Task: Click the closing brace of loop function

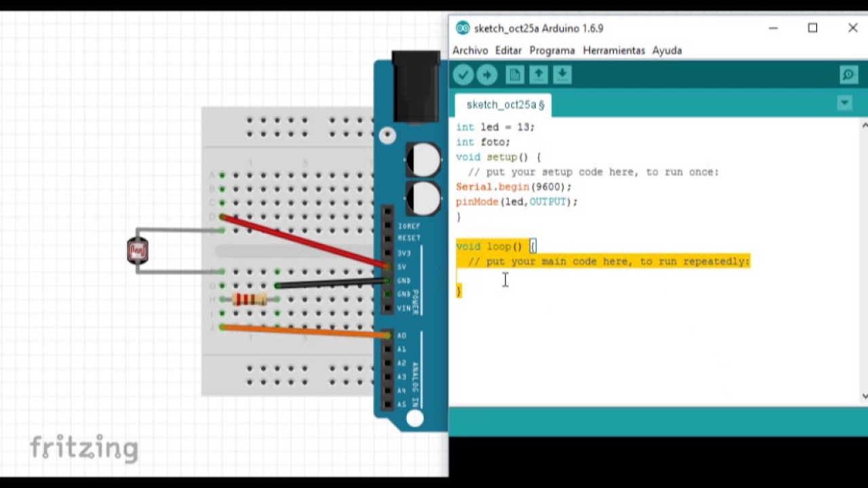Action: coord(459,291)
